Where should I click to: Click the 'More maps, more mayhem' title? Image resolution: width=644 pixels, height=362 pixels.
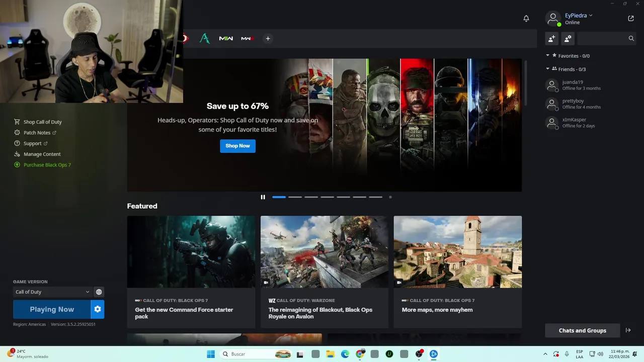437,310
